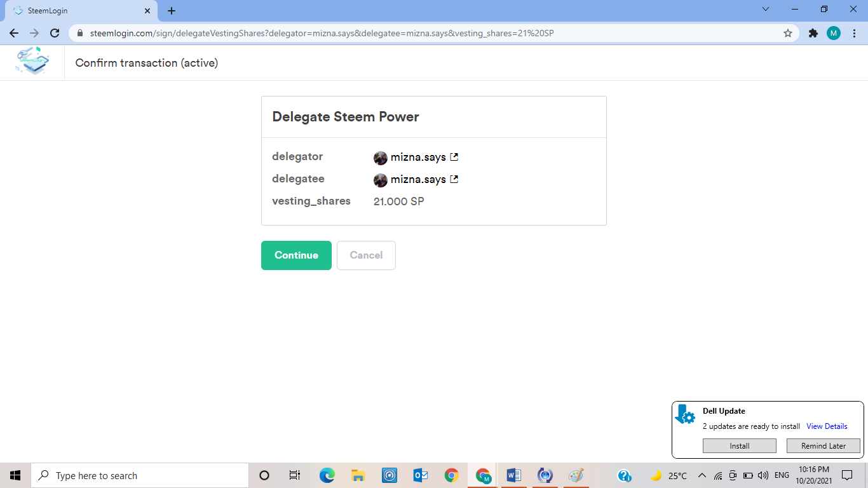Open the Paint app on the taskbar
This screenshot has height=488, width=868.
point(576,475)
